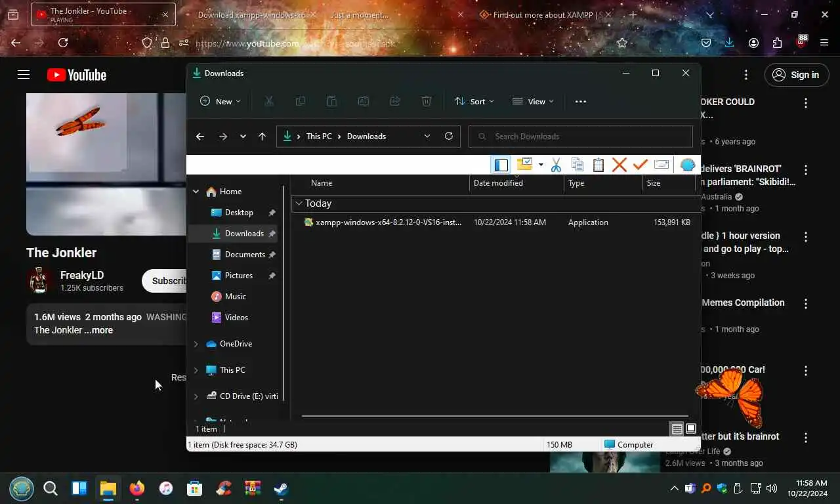The width and height of the screenshot is (840, 504).
Task: Click the Paste icon in Explorer command bar
Action: tap(331, 101)
